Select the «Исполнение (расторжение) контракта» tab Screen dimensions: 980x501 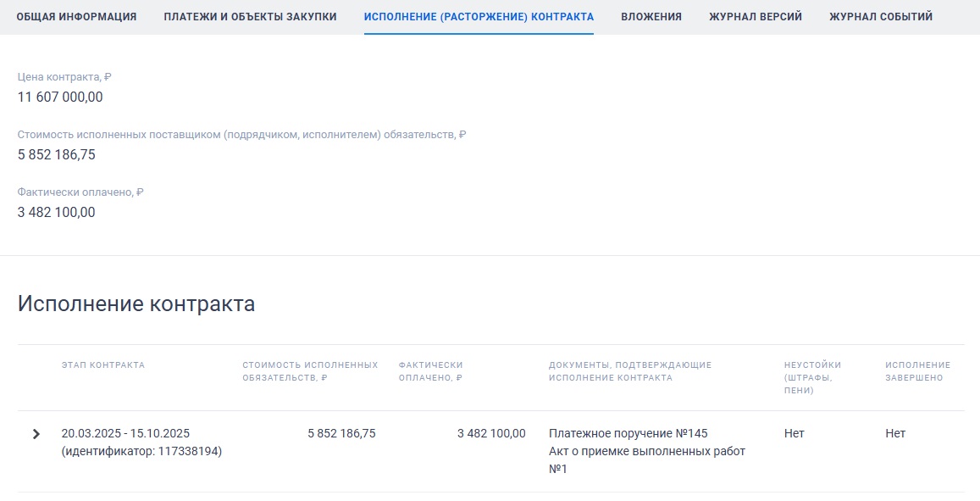click(x=479, y=14)
